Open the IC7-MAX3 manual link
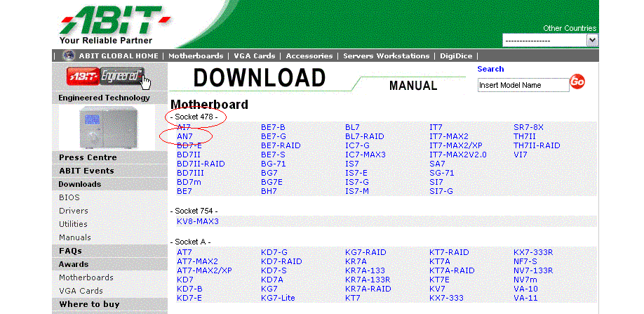644x314 pixels. (x=365, y=155)
